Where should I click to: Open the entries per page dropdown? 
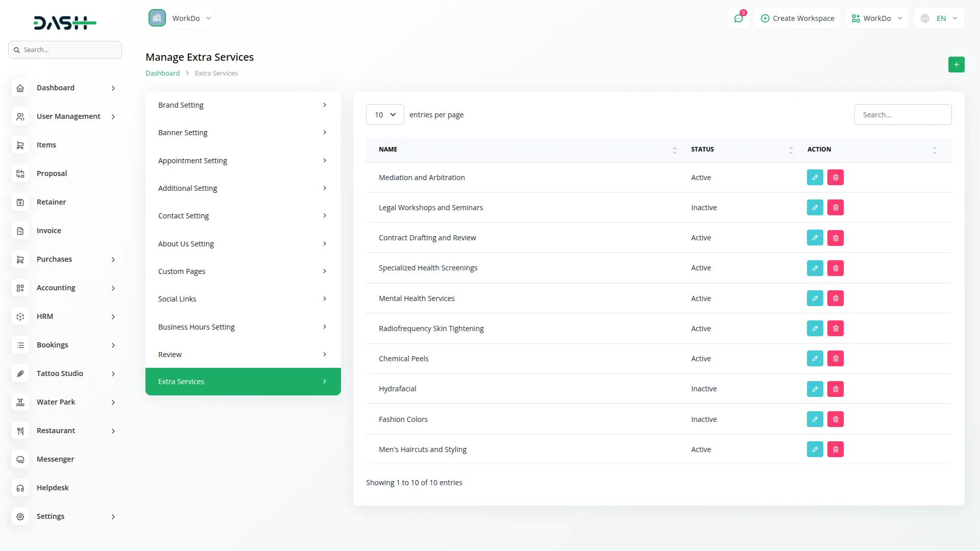(385, 115)
